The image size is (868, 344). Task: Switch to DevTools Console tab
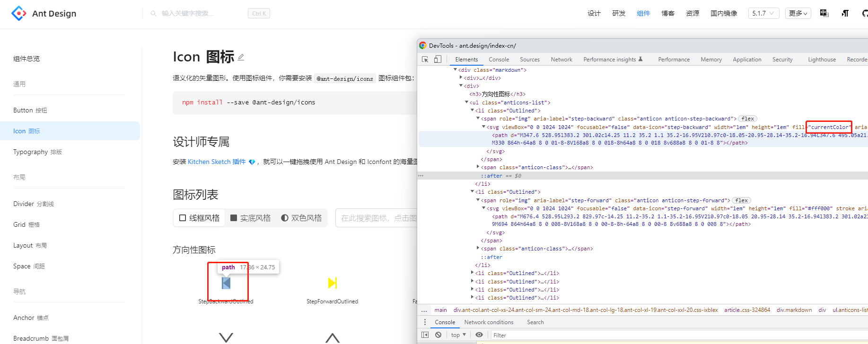click(x=499, y=60)
